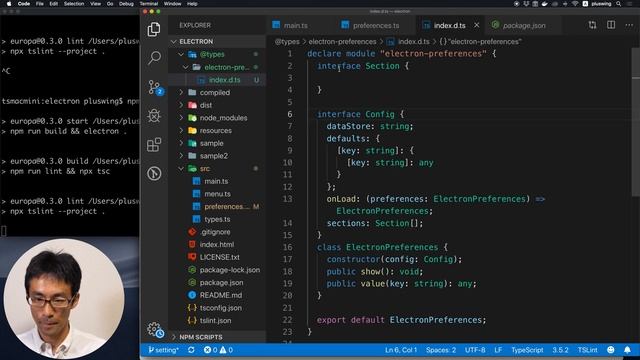
Task: Open the editor More Actions menu
Action: click(629, 25)
